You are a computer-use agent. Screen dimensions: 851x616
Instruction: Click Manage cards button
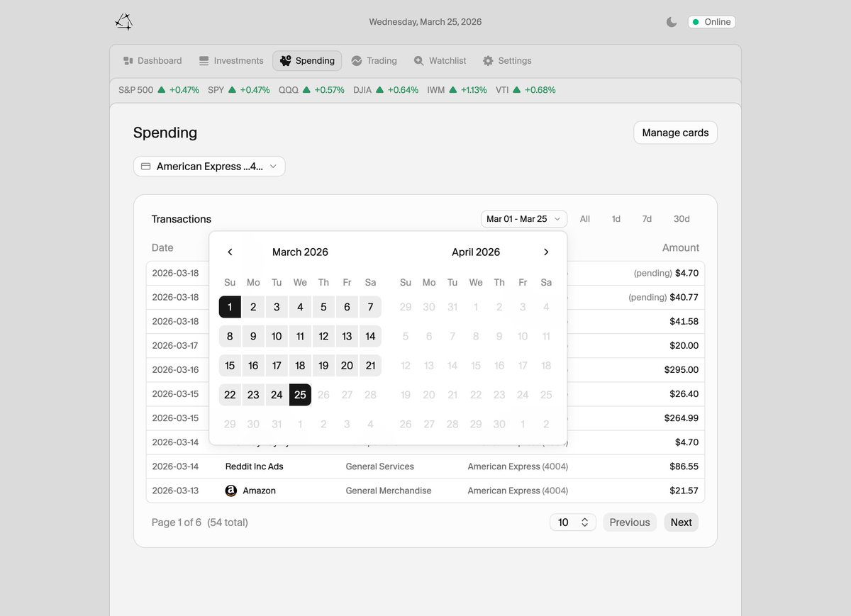[675, 133]
